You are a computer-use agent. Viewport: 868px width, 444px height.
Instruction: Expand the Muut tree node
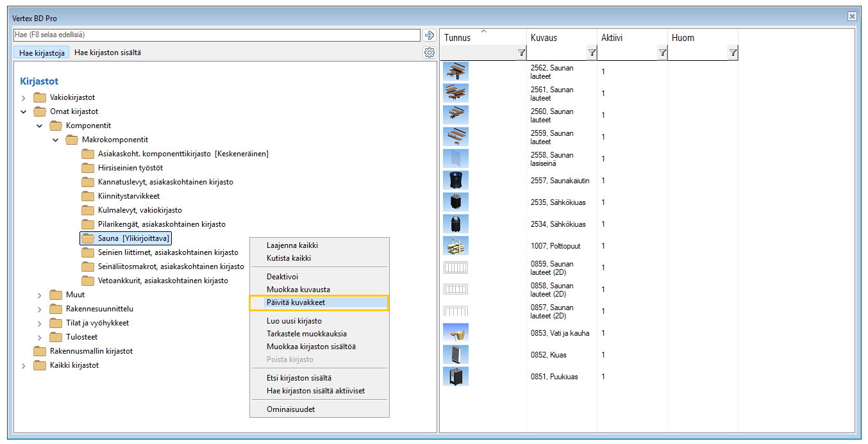point(40,295)
